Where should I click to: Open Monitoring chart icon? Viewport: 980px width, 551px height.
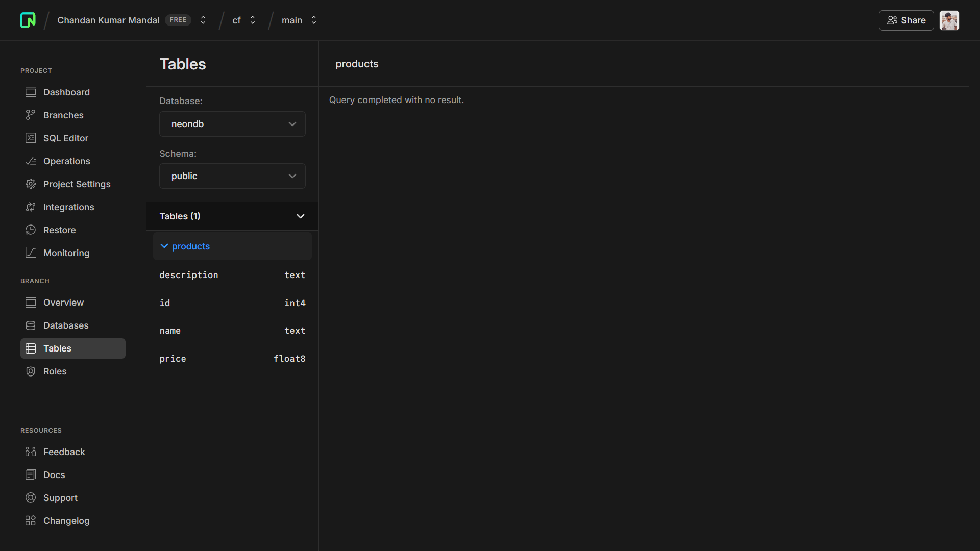(31, 253)
